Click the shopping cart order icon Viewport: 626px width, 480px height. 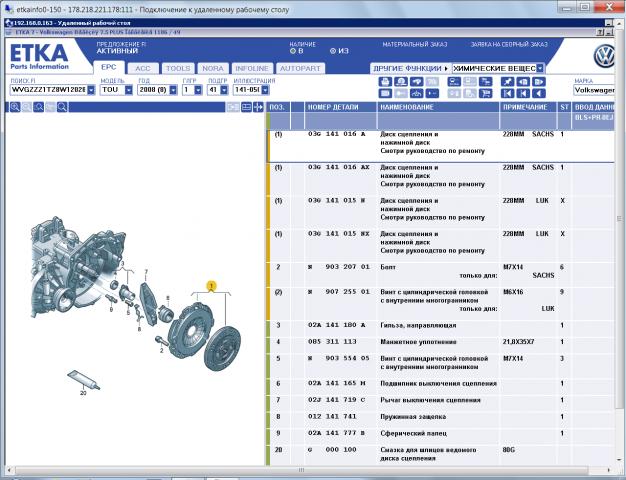485,93
